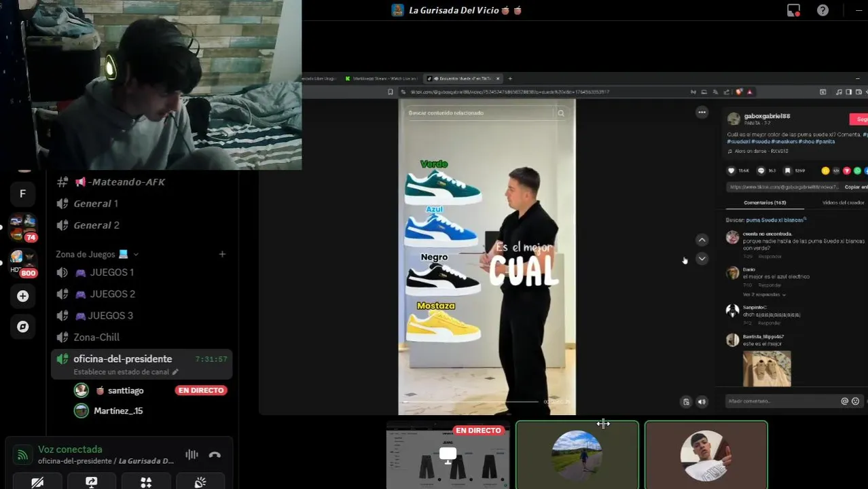Open the help question mark icon
The image size is (868, 489).
pos(822,10)
